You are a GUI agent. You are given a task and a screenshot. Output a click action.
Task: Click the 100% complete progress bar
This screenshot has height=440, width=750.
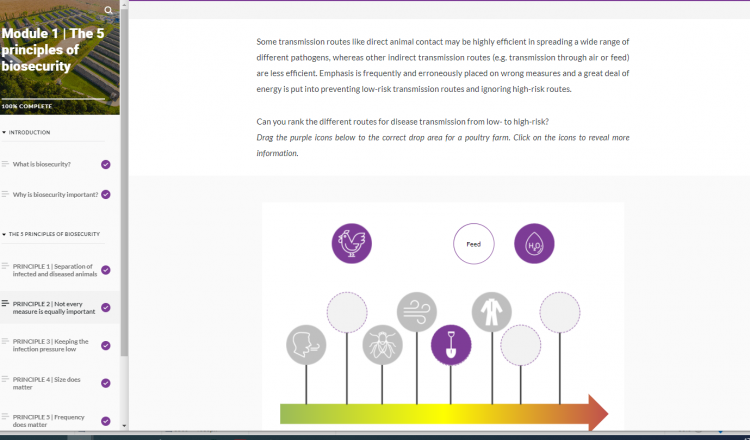[x=53, y=99]
